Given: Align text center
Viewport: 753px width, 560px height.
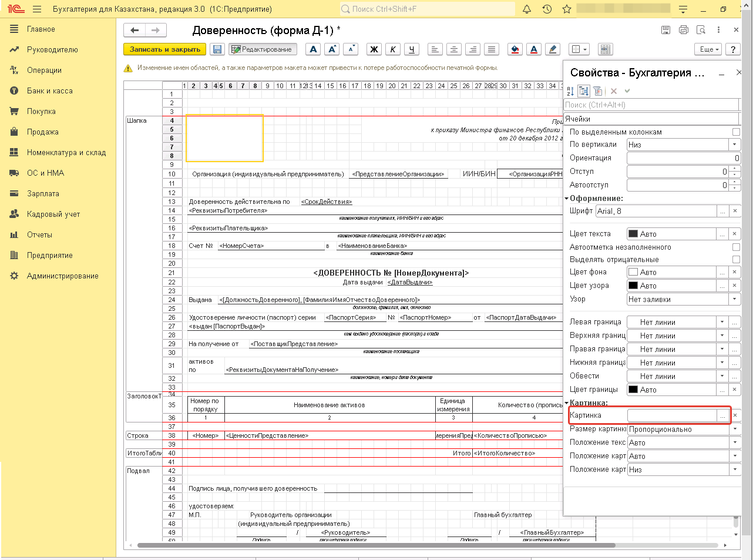Looking at the screenshot, I should pyautogui.click(x=454, y=49).
